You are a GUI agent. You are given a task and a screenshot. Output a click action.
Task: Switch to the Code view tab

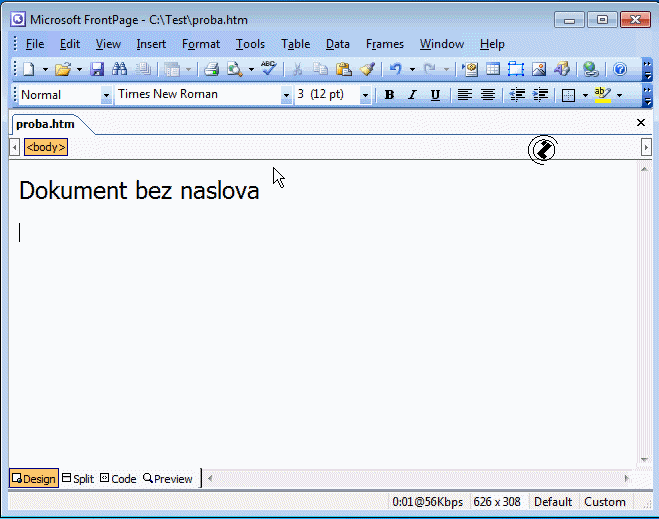click(118, 479)
